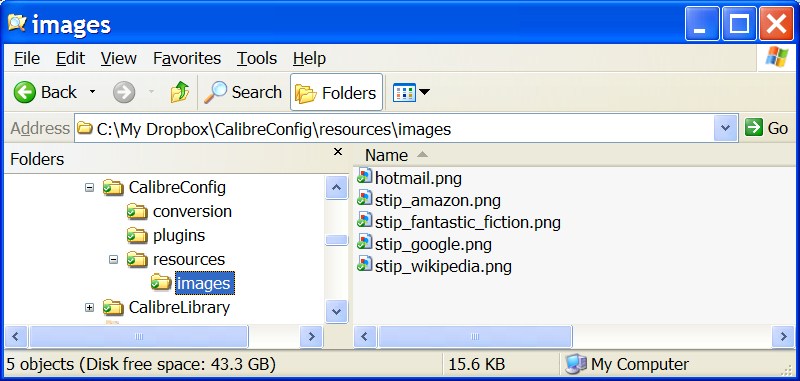The image size is (800, 381).
Task: Open the Favorites menu
Action: tap(187, 59)
